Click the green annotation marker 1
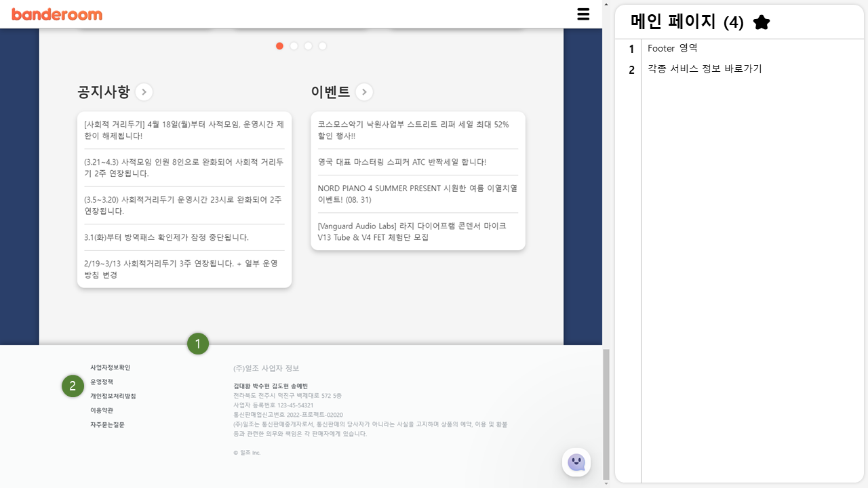Screen dimensions: 868x488 (198, 344)
